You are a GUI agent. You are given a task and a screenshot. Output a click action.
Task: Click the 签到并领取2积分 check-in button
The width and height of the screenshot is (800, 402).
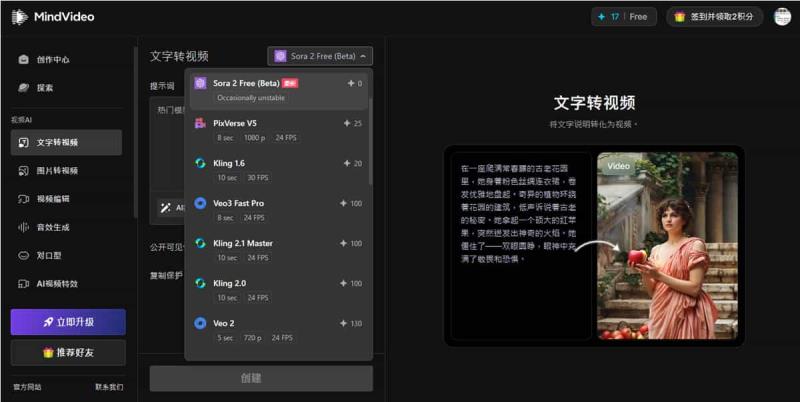click(x=717, y=17)
